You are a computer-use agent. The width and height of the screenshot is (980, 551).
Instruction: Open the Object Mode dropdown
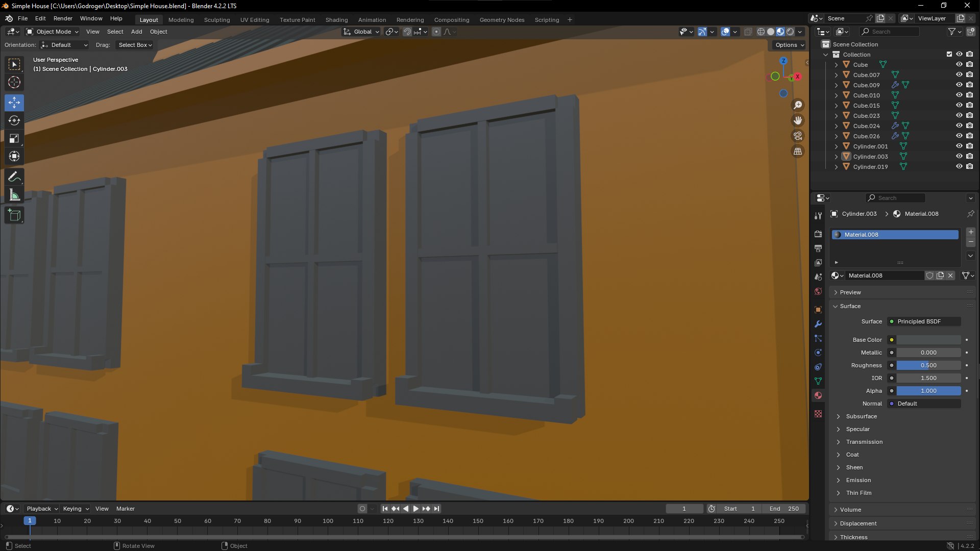52,32
